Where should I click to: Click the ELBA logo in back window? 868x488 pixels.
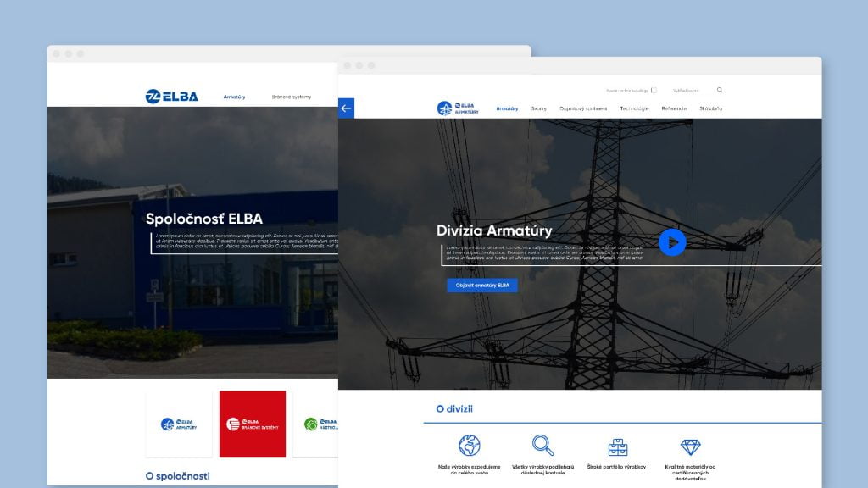171,97
